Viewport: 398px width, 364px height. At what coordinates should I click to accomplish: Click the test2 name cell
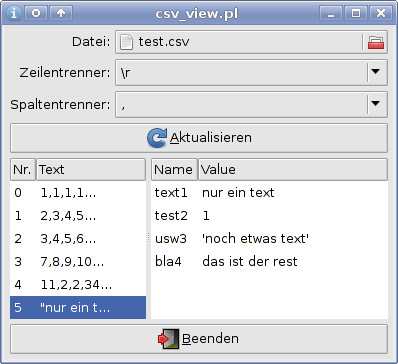pos(171,216)
